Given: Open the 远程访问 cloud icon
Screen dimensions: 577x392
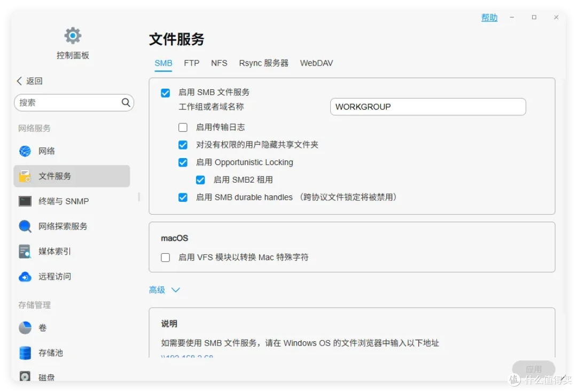Looking at the screenshot, I should click(x=25, y=277).
